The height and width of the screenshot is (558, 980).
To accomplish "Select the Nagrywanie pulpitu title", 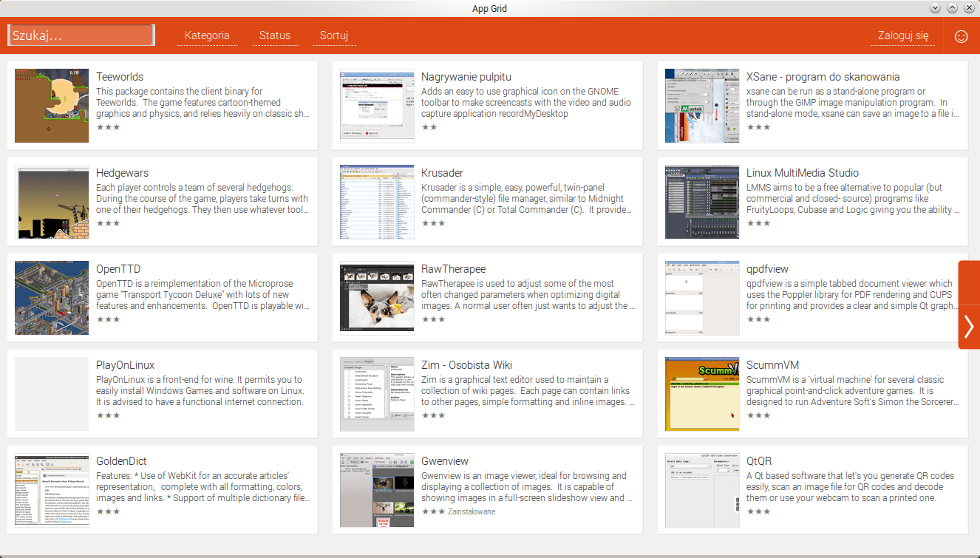I will [466, 77].
